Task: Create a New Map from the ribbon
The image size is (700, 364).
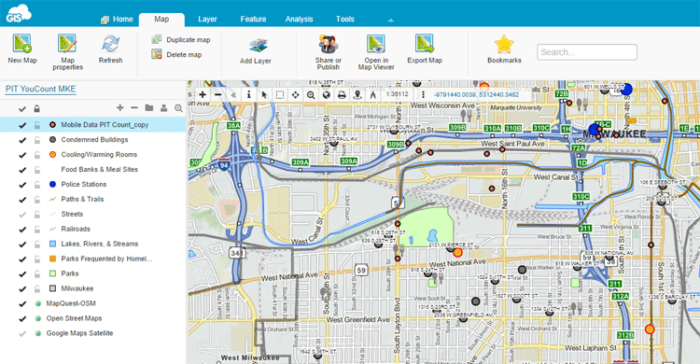Action: 22,49
